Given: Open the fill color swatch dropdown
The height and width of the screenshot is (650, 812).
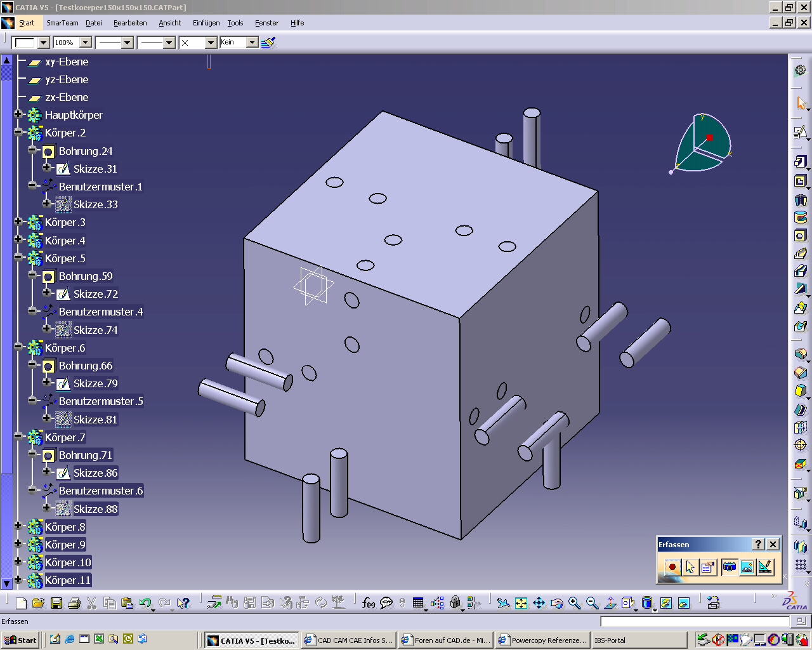Looking at the screenshot, I should [44, 43].
